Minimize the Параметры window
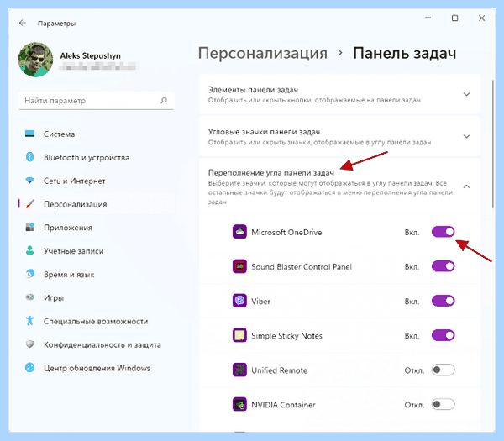This screenshot has height=441, width=504. [x=428, y=18]
